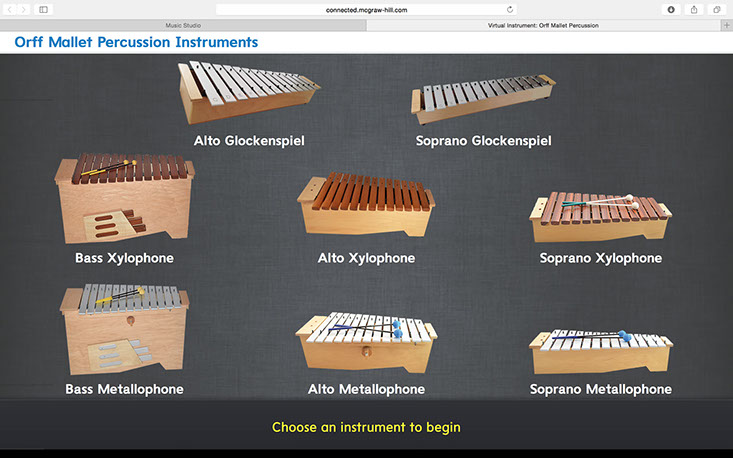Switch to Virtual Instrument: Orff Mallet Percussion tab

pyautogui.click(x=543, y=25)
